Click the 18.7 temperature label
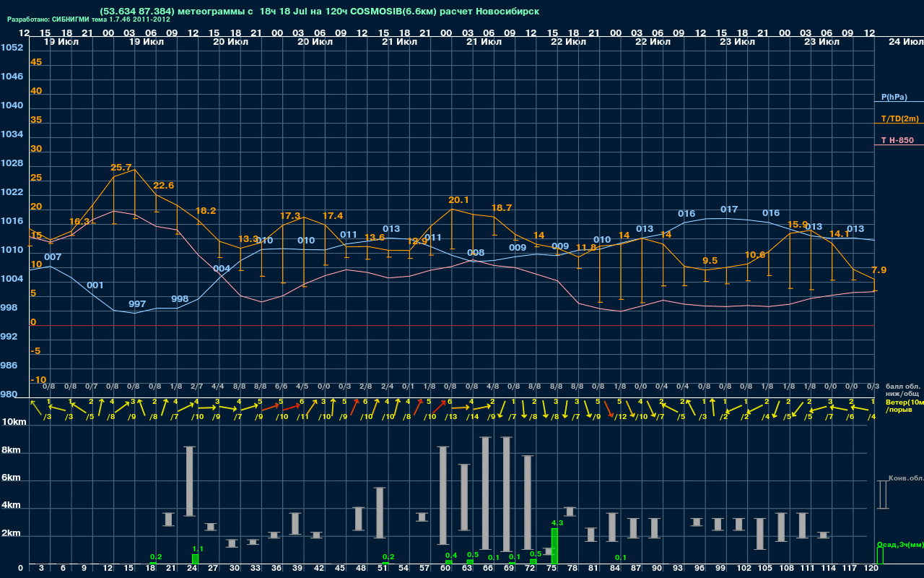Screen dimensions: 924x578 [x=501, y=208]
